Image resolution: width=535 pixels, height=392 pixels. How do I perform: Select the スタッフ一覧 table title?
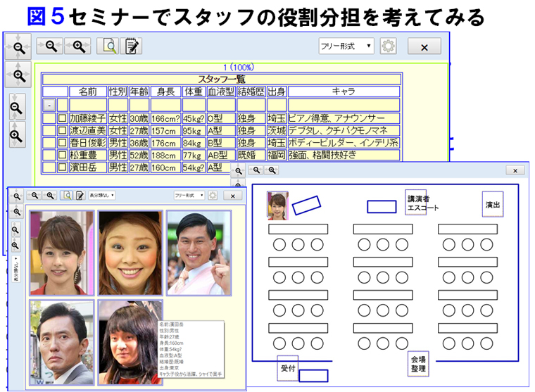coord(222,79)
